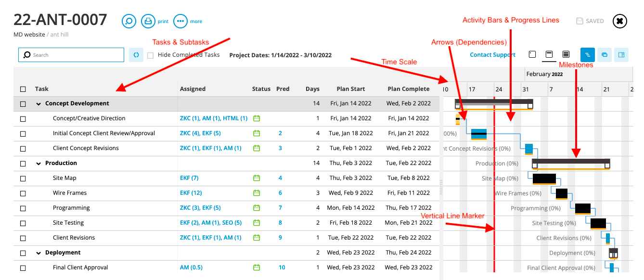Collapse the Concept Development group
This screenshot has height=280, width=644.
click(39, 104)
